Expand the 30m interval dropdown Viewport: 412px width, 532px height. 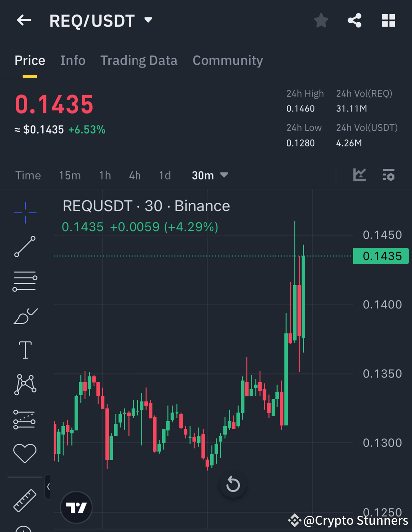pyautogui.click(x=209, y=175)
